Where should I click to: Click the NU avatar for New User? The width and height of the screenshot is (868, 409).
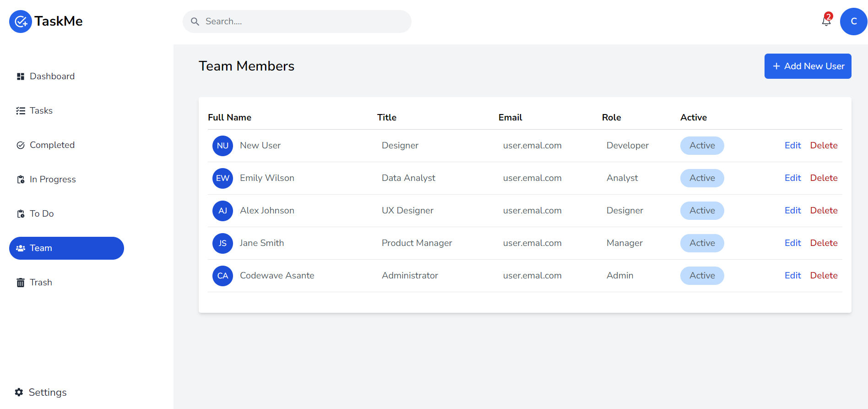(223, 146)
